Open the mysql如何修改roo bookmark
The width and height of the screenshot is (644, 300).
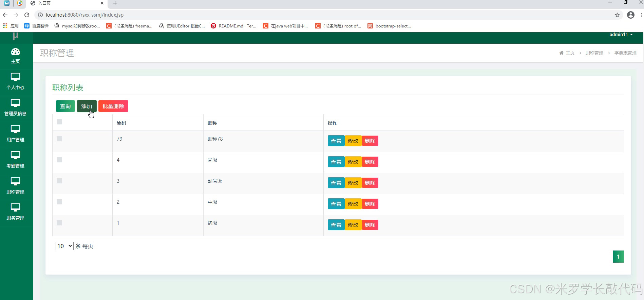(x=77, y=26)
